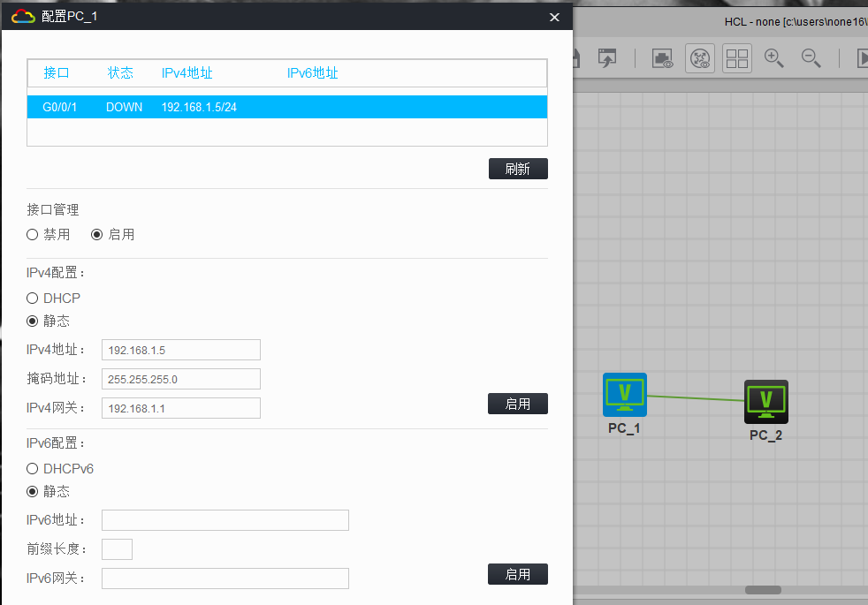Click the 掩码地址 field showing 255.255.255.0
The image size is (868, 605).
pyautogui.click(x=181, y=380)
